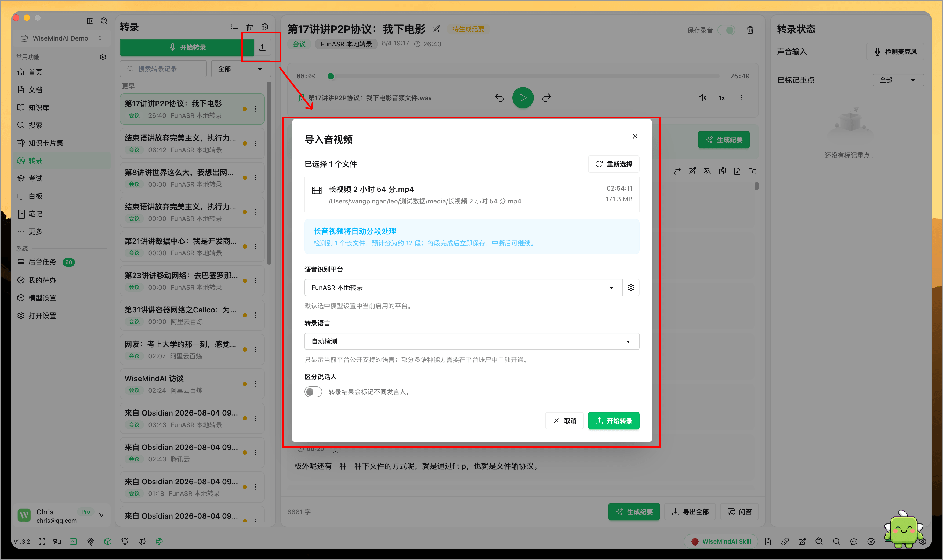Open 后台任务 in the sidebar
Viewport: 943px width, 560px height.
[61, 262]
